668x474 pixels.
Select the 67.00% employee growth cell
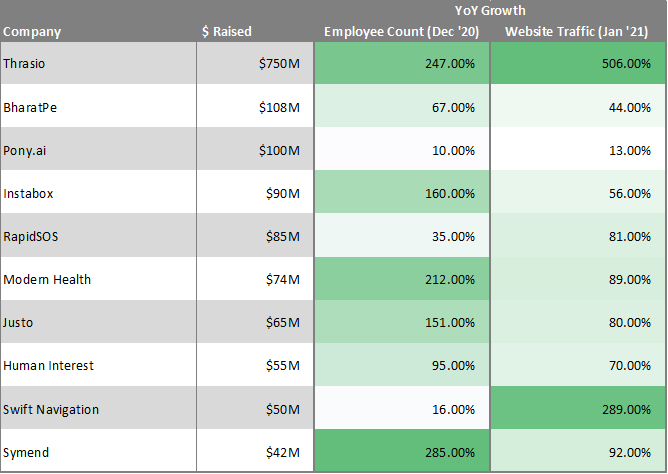[x=402, y=106]
